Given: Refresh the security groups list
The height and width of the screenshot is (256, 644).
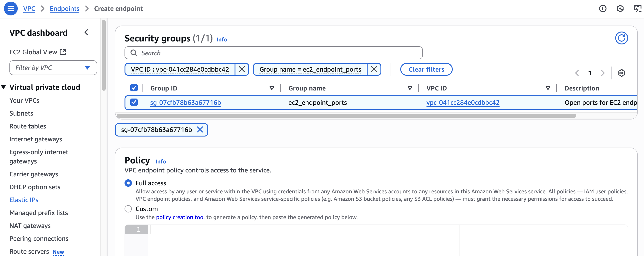Looking at the screenshot, I should [621, 38].
